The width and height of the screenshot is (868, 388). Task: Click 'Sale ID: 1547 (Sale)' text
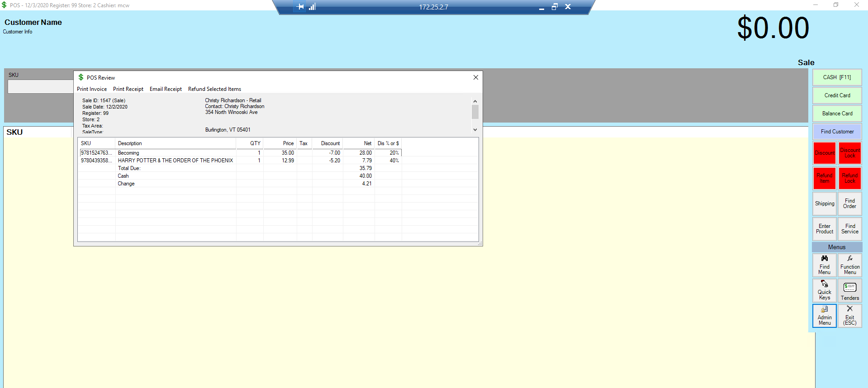[x=104, y=100]
